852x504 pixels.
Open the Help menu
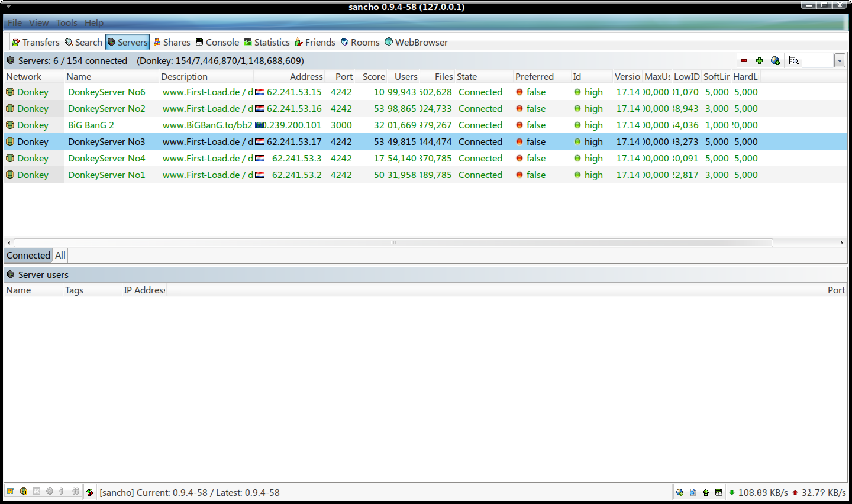click(94, 22)
